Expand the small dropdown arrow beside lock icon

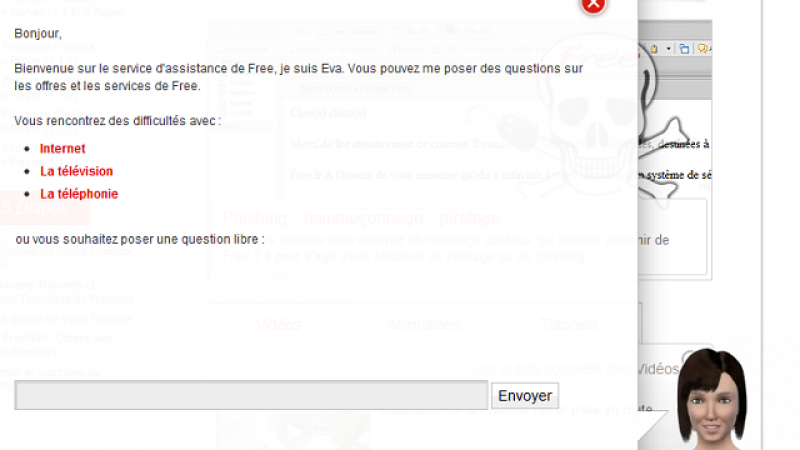(668, 49)
